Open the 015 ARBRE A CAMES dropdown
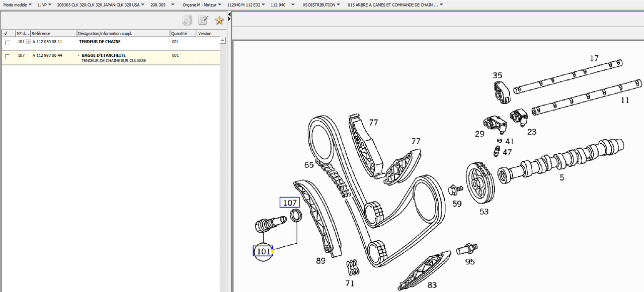This screenshot has height=292, width=644. (395, 5)
